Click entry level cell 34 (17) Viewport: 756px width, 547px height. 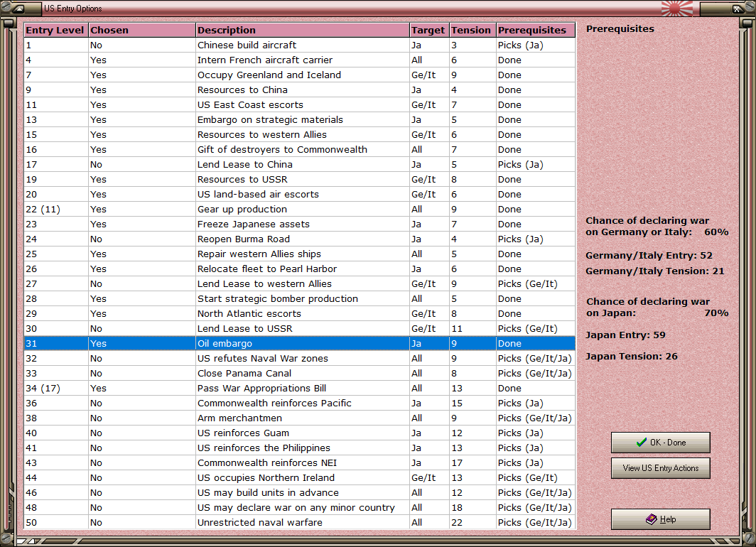[56, 389]
